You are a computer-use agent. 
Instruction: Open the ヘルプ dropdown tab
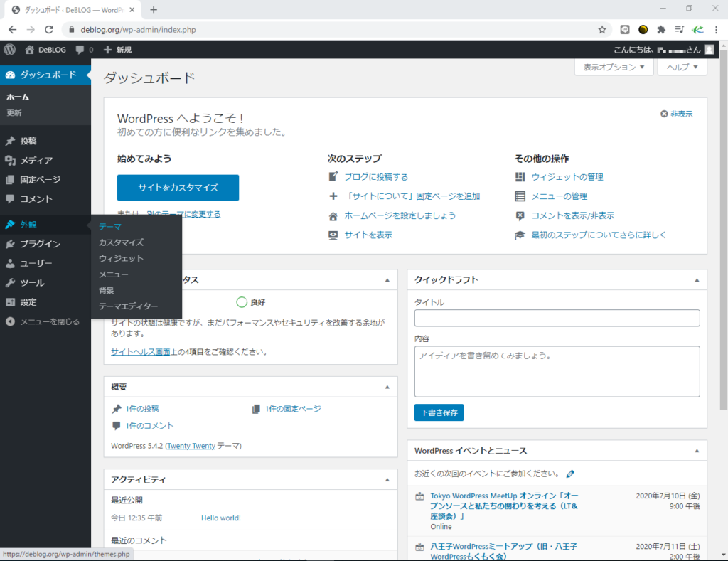pyautogui.click(x=682, y=68)
